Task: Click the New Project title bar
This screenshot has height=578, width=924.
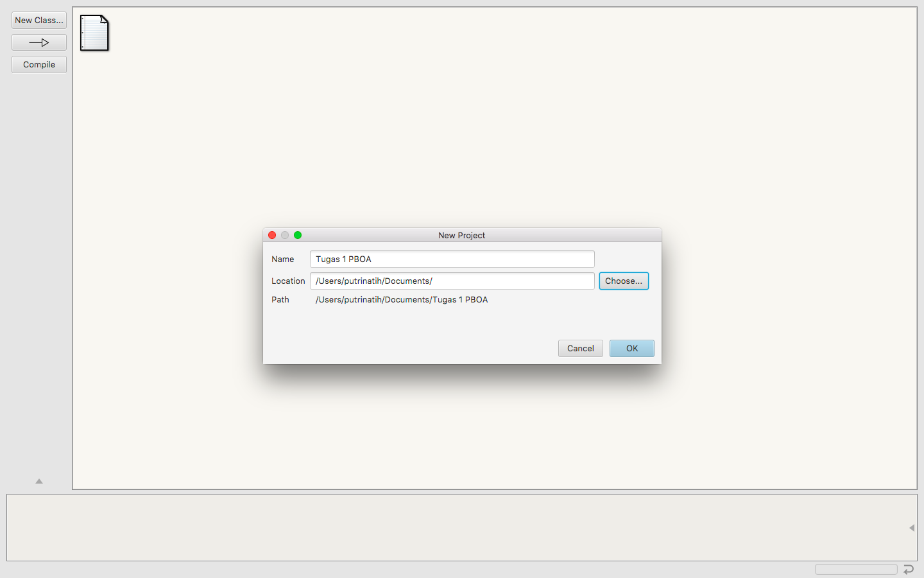Action: coord(462,236)
